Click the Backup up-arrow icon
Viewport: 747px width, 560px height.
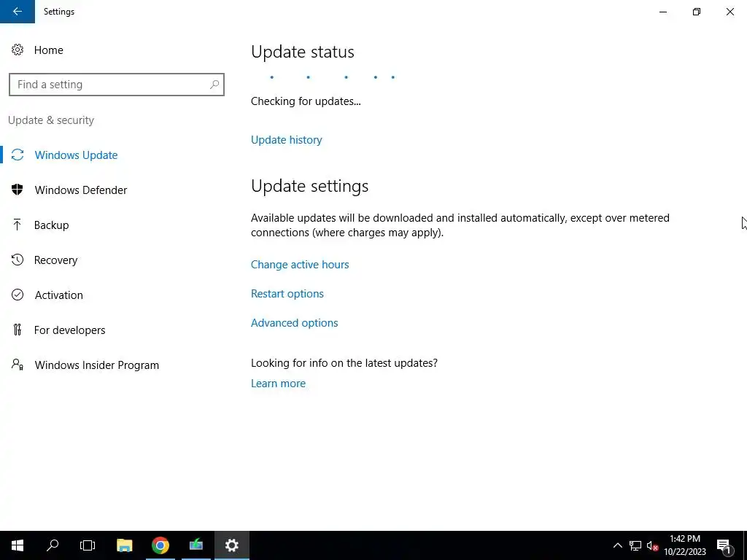(18, 225)
